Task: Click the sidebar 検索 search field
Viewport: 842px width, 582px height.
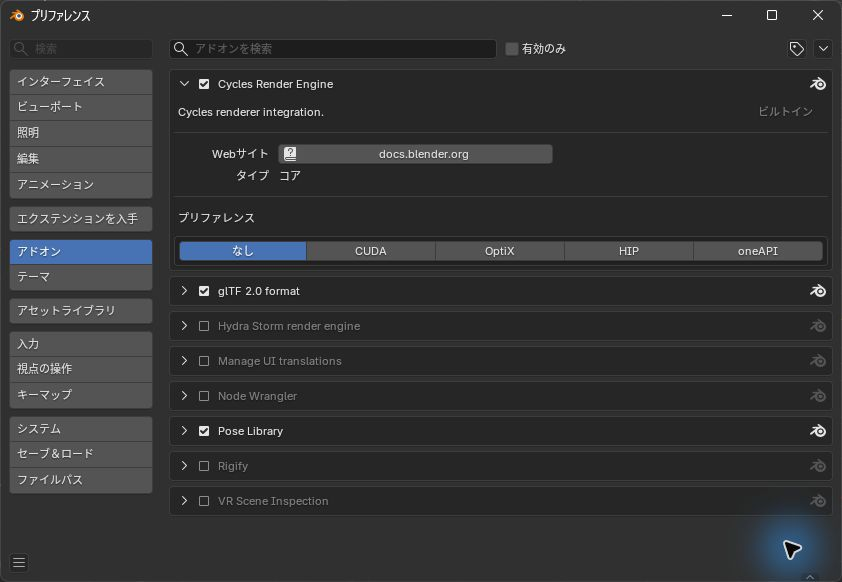Action: coord(81,49)
